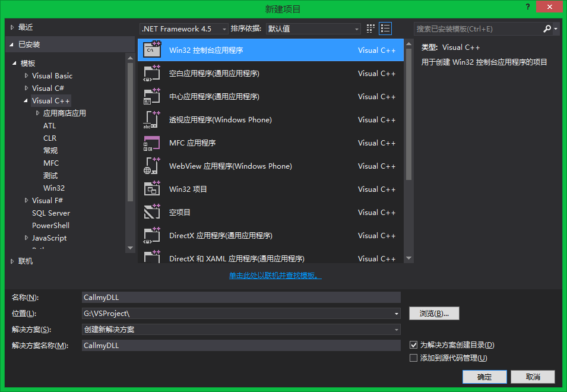Select 常规 under Visual C++
The width and height of the screenshot is (567, 392).
50,150
